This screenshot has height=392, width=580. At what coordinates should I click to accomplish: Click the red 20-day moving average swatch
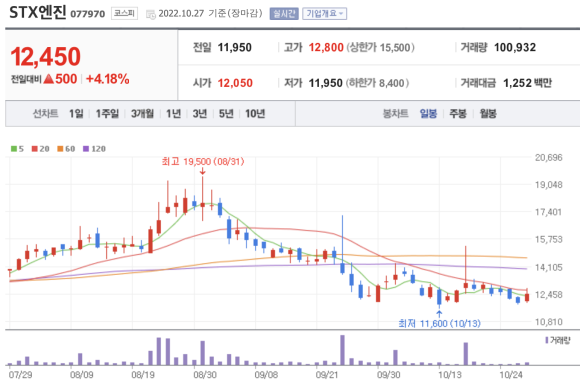pyautogui.click(x=35, y=149)
